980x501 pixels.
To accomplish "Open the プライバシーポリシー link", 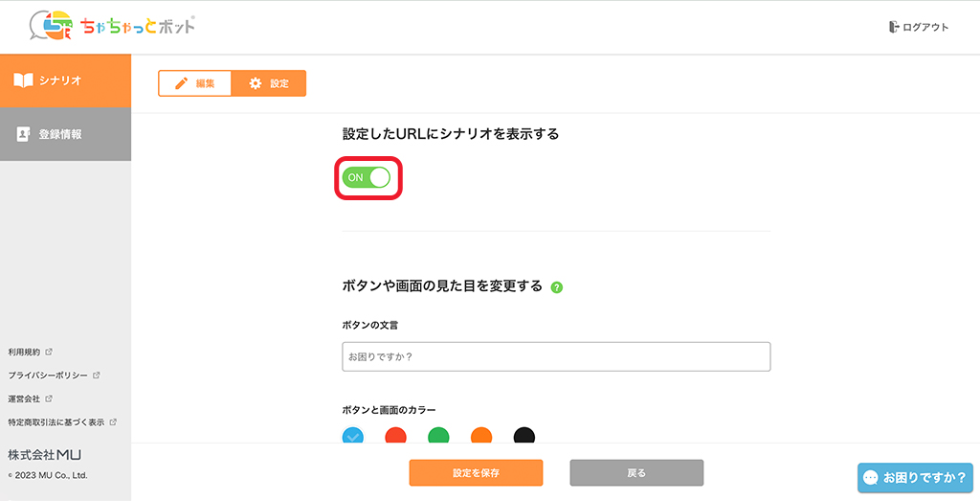I will tap(49, 376).
